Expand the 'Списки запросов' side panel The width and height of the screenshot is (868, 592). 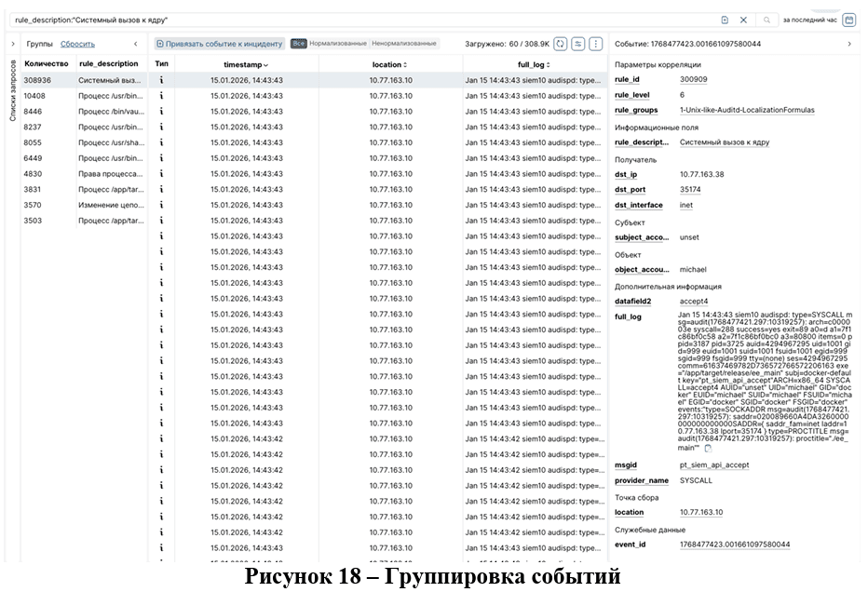pyautogui.click(x=12, y=44)
